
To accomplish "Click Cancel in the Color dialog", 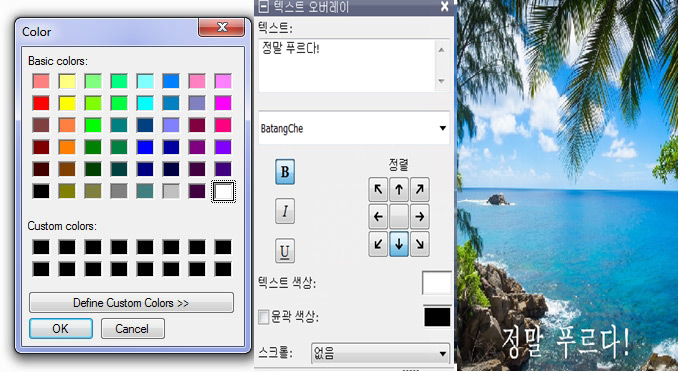I will (x=133, y=329).
